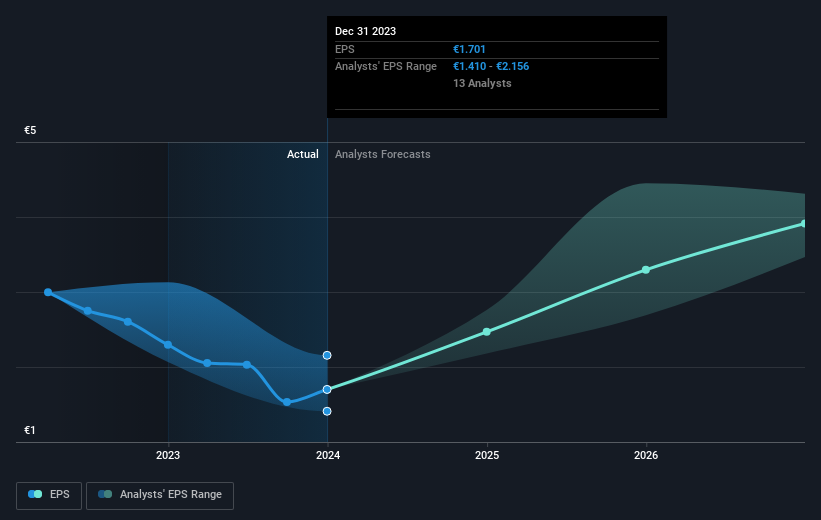Image resolution: width=821 pixels, height=520 pixels.
Task: Select the upper analyst range marker at 2024
Action: coord(327,356)
